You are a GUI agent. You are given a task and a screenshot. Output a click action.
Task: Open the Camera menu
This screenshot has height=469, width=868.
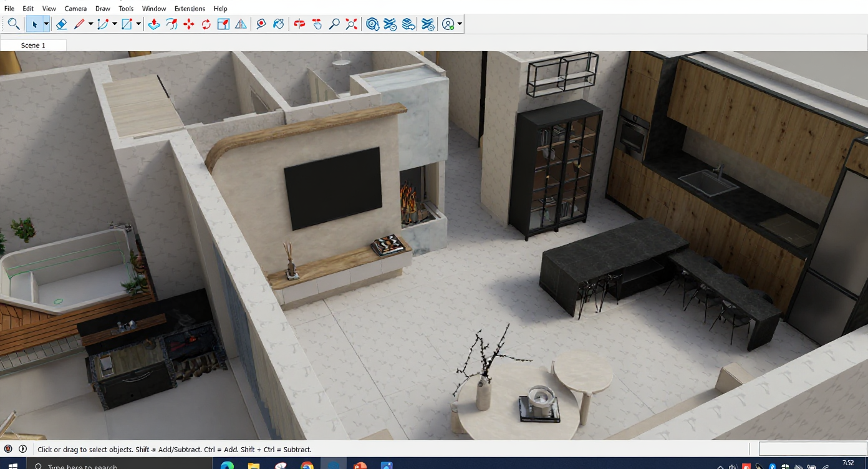pos(75,9)
